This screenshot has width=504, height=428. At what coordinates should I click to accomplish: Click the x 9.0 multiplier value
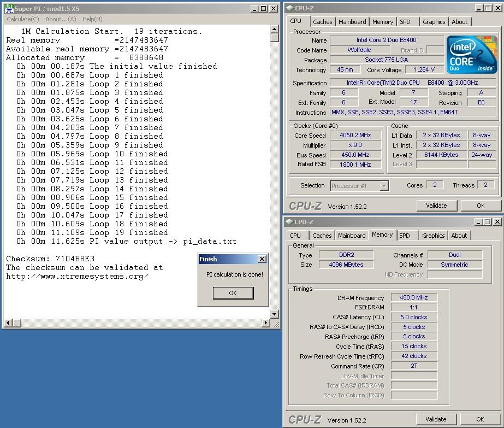(x=355, y=145)
